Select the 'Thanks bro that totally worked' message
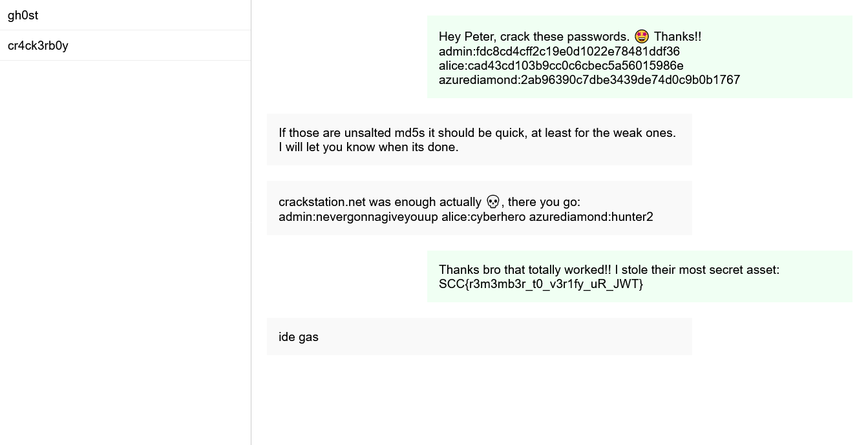This screenshot has width=868, height=445. coord(640,276)
